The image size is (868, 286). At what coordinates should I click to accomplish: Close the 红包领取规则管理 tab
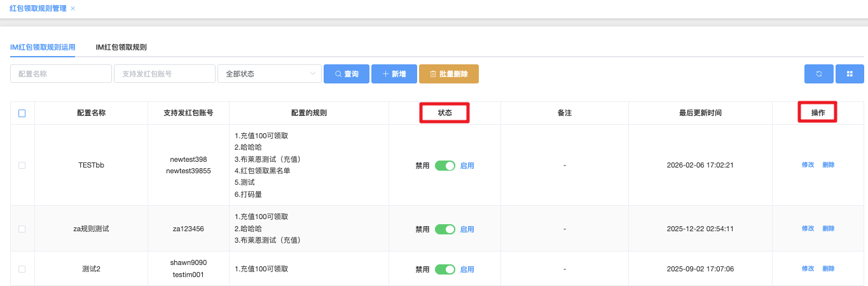tap(72, 8)
